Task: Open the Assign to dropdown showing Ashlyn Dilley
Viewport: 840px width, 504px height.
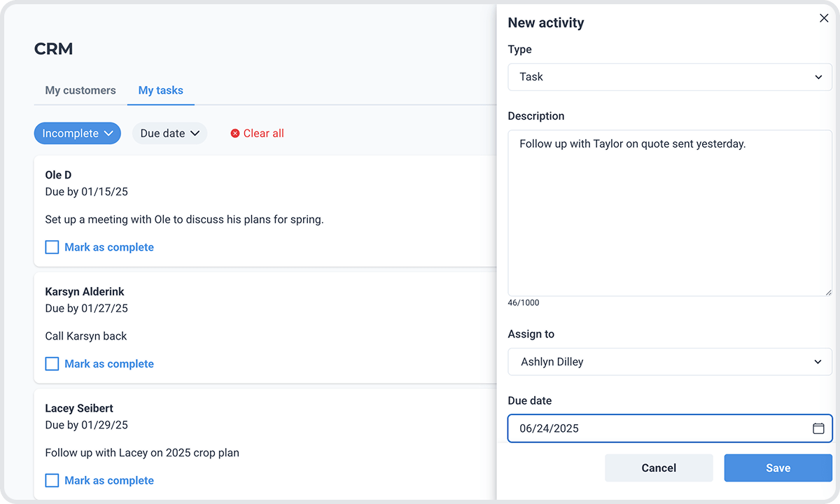Action: (x=670, y=362)
